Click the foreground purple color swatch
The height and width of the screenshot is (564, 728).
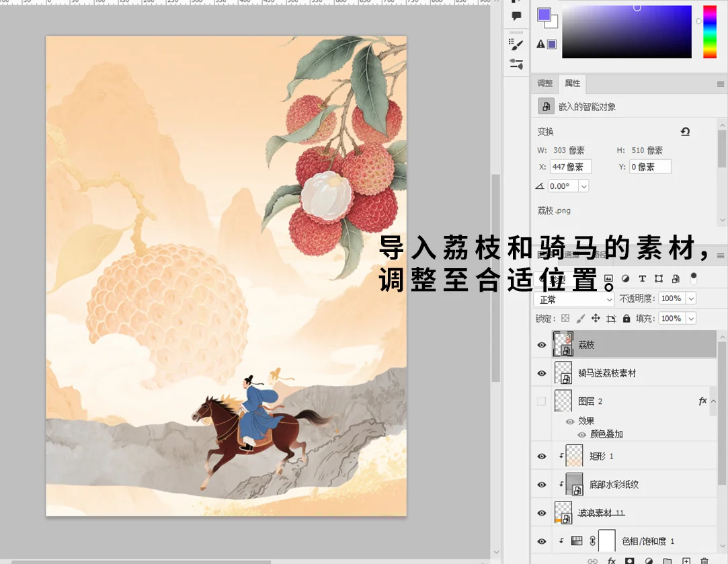544,15
